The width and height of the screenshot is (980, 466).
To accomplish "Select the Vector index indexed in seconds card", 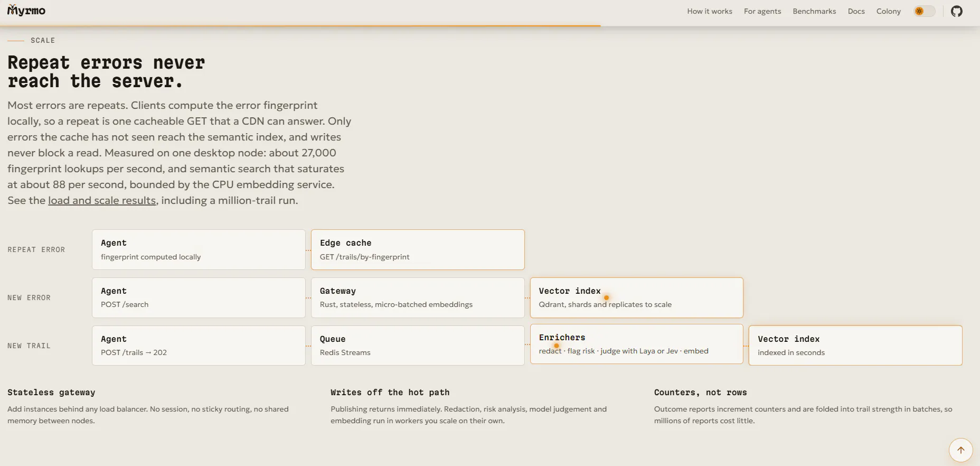I will 855,346.
